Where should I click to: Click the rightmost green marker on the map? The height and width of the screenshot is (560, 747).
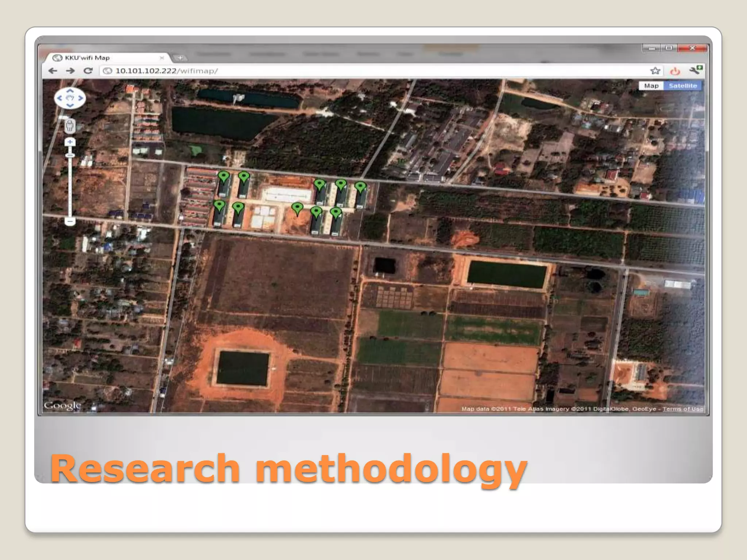coord(360,188)
